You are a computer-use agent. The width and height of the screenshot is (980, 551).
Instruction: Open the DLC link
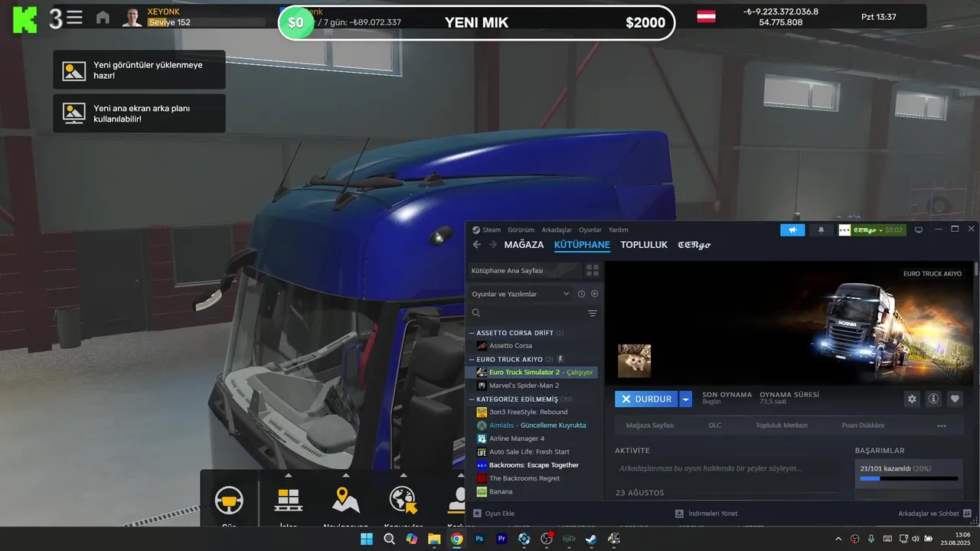click(715, 425)
